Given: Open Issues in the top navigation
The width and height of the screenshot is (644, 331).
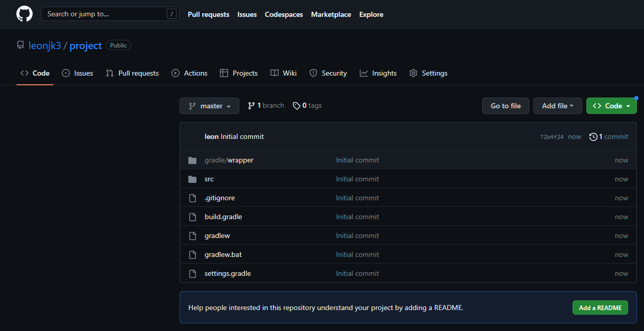Looking at the screenshot, I should click(x=247, y=14).
